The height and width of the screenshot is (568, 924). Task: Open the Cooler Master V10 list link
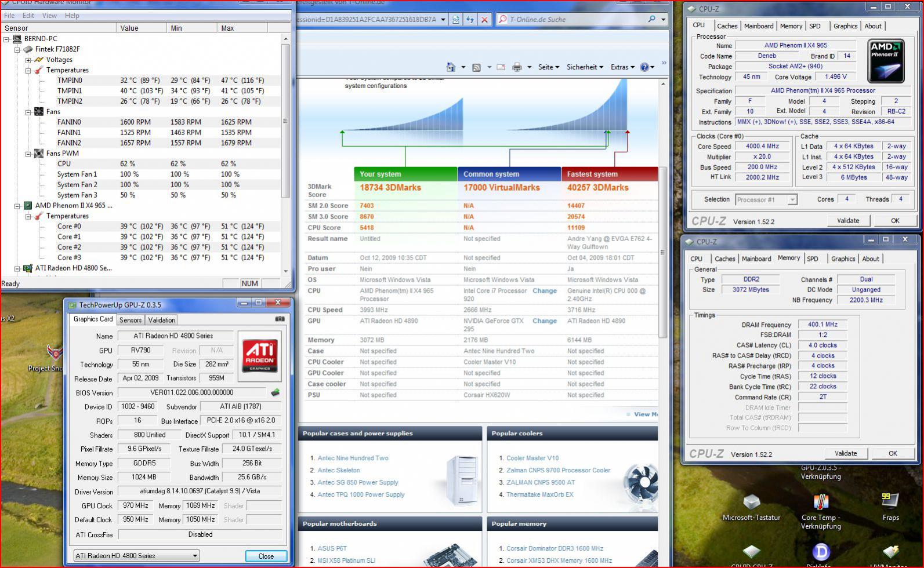click(532, 458)
